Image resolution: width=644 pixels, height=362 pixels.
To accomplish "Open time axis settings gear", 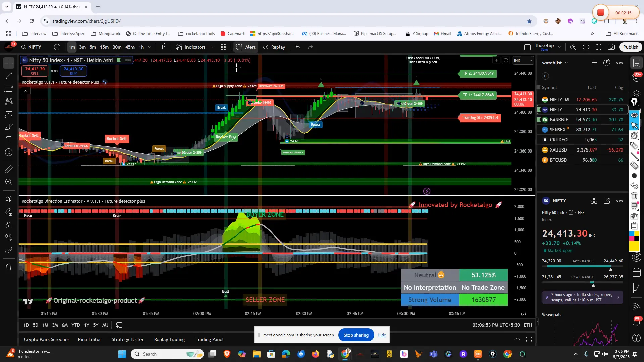I will (x=523, y=314).
